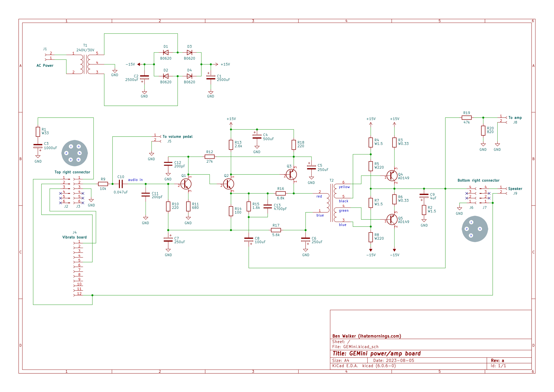
Task: Select transistor Q1 symbol
Action: click(186, 184)
